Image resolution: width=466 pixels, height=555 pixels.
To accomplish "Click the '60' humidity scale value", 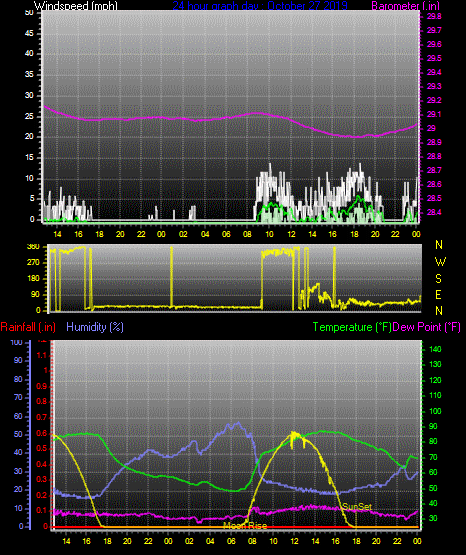I will (18, 417).
